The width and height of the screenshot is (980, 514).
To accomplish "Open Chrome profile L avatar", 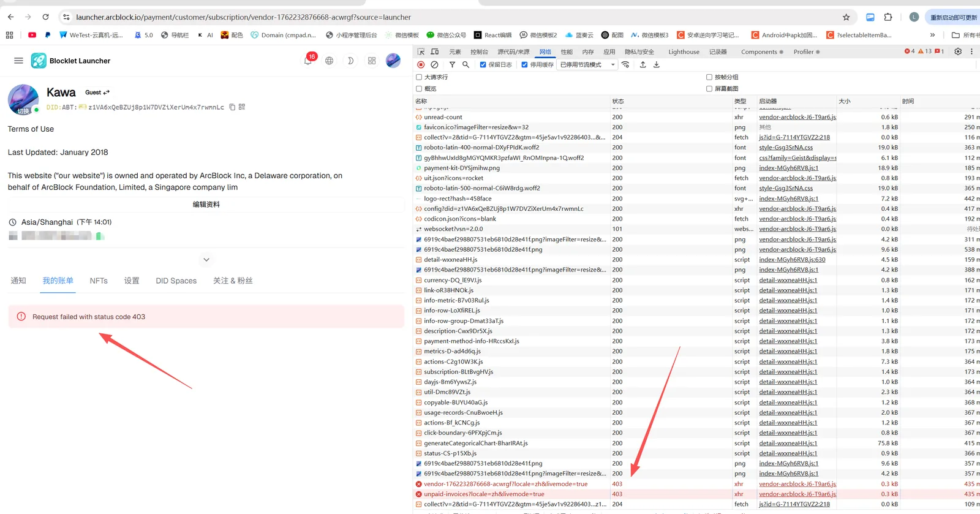I will (x=914, y=17).
